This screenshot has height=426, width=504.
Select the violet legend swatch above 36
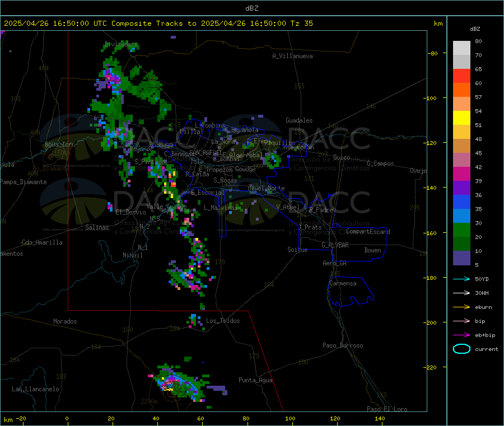pos(461,188)
